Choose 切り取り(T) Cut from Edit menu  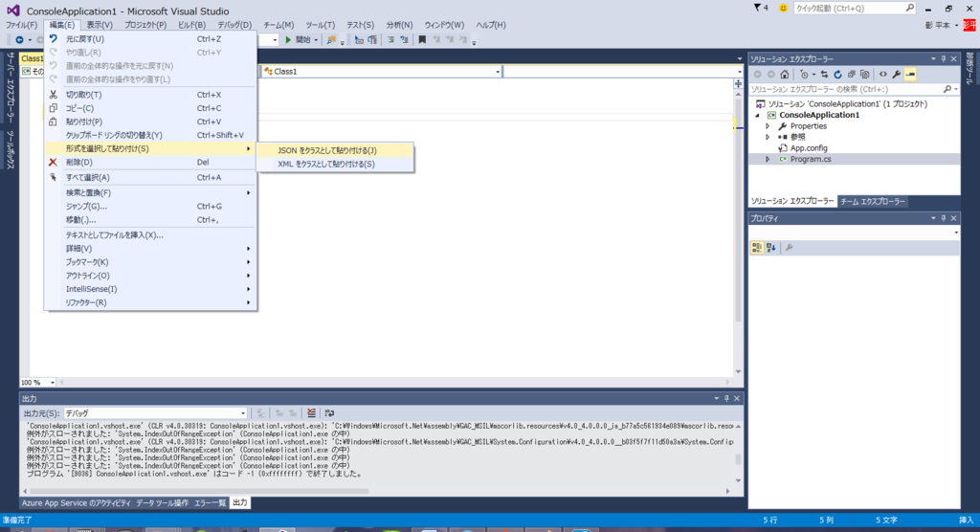pos(150,95)
